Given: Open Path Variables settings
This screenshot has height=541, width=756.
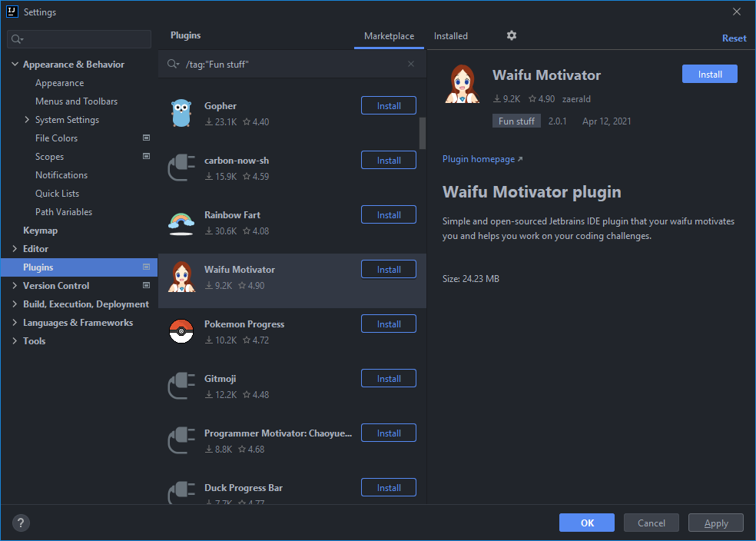Looking at the screenshot, I should point(64,211).
